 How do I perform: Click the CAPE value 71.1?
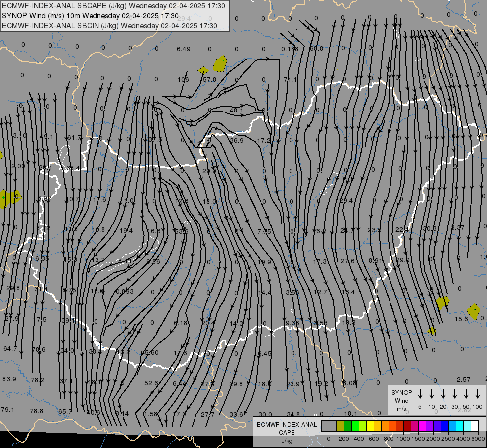click(x=291, y=80)
